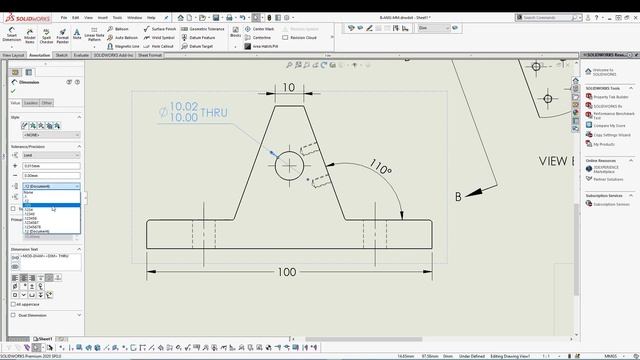Insert a Note annotation

click(77, 34)
